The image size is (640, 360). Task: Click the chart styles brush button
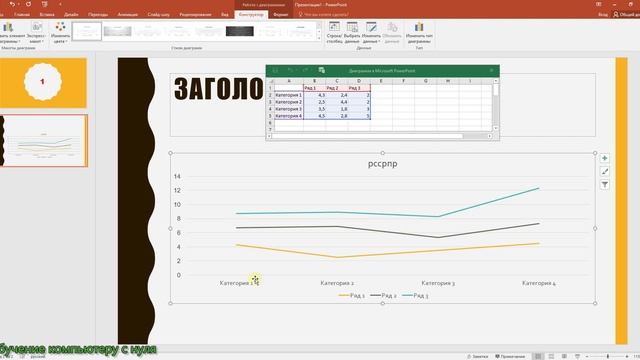605,171
